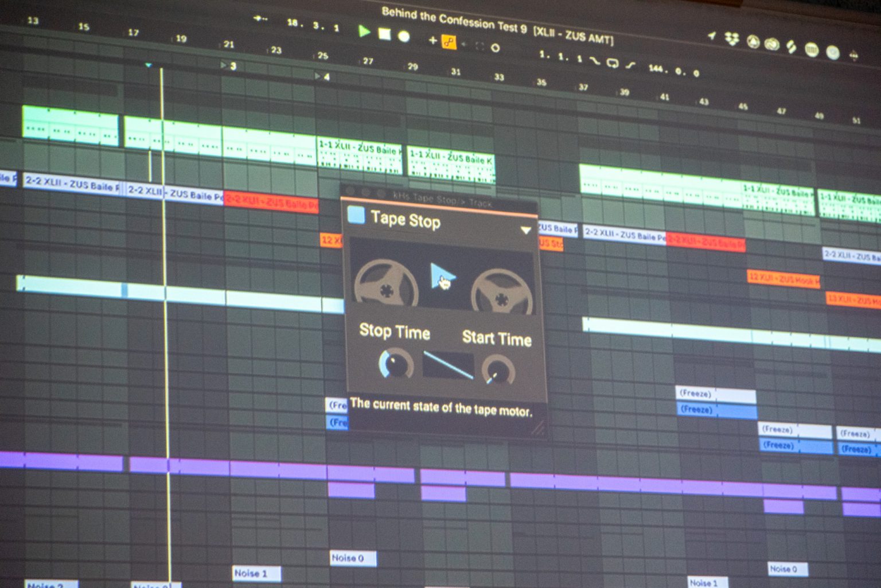Jump to locator 4 on the timeline
The width and height of the screenshot is (881, 588).
pos(323,76)
